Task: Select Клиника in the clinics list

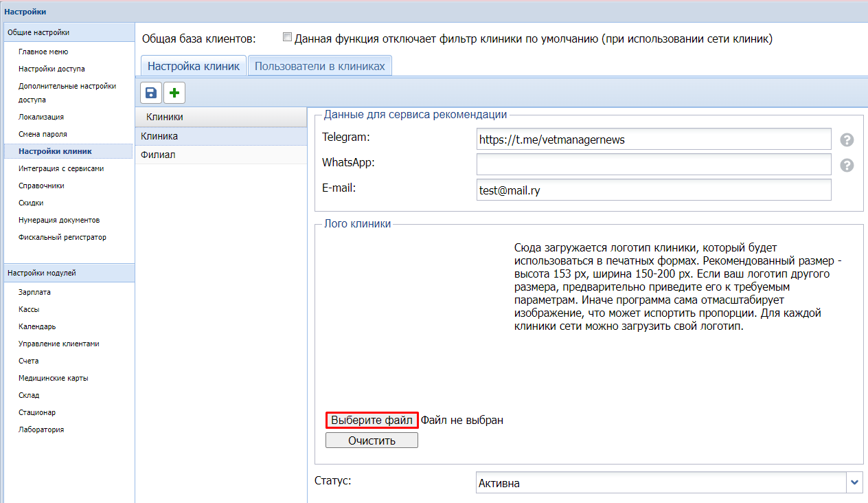Action: (159, 136)
